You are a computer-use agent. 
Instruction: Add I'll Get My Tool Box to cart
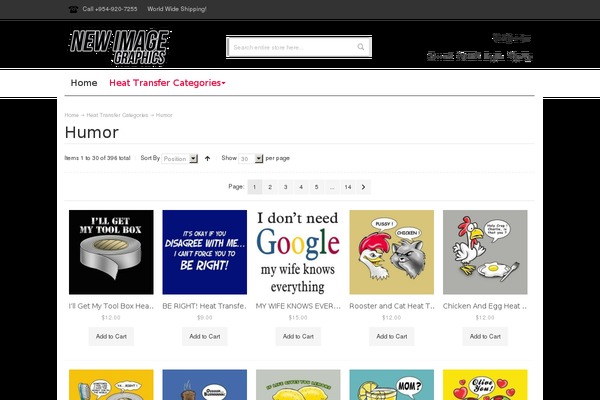(x=111, y=336)
